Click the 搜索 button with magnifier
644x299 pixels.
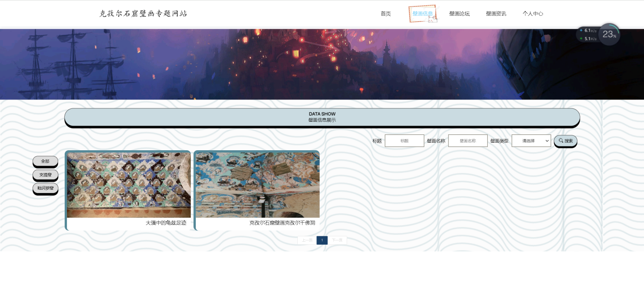(565, 140)
